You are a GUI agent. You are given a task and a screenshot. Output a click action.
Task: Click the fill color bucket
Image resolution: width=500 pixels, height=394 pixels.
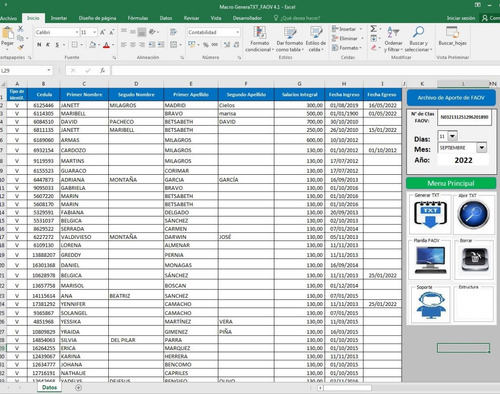pyautogui.click(x=93, y=45)
